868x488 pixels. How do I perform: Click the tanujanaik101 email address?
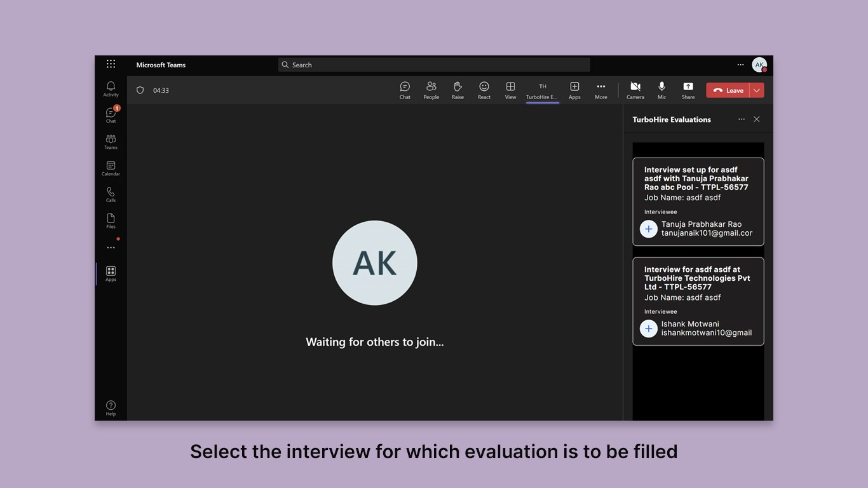coord(707,233)
